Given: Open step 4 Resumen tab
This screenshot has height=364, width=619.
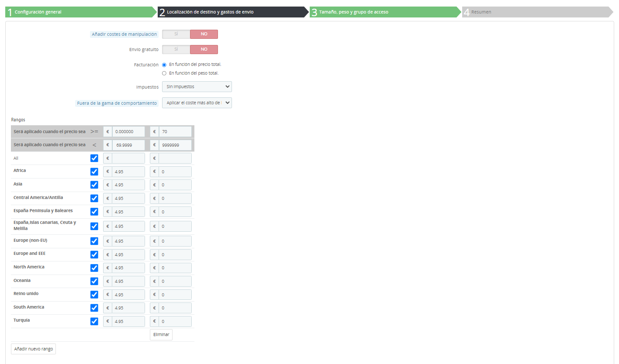Looking at the screenshot, I should (538, 12).
